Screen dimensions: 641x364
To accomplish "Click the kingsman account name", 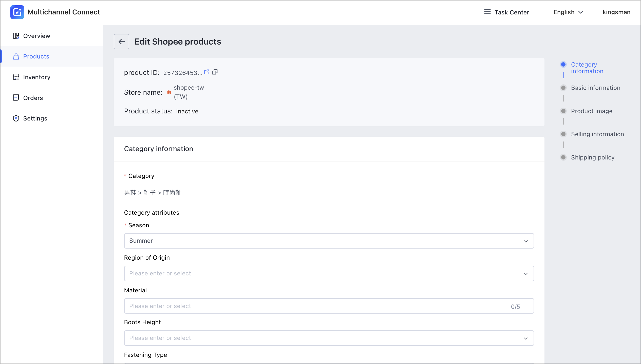I will click(x=616, y=12).
